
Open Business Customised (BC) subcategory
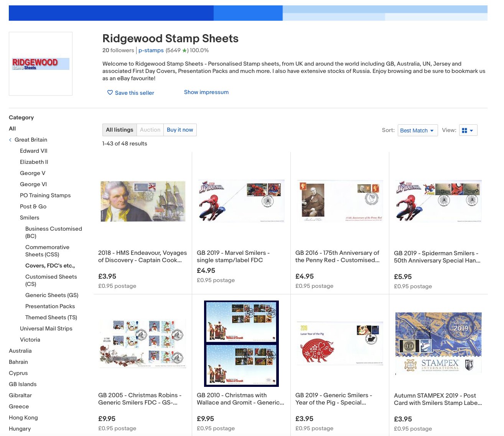pos(54,232)
